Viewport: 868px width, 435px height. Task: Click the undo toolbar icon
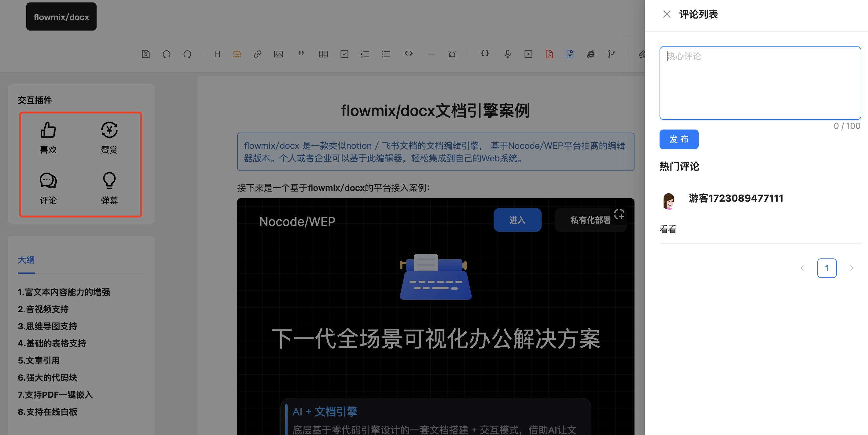(x=167, y=54)
